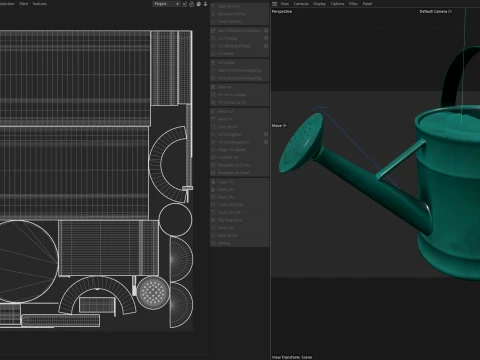Open the UV editor Selection menu
The height and width of the screenshot is (360, 480).
[x=7, y=4]
